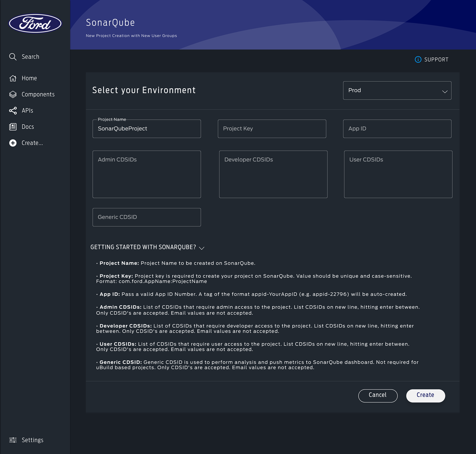Click the Cancel button

pos(378,396)
